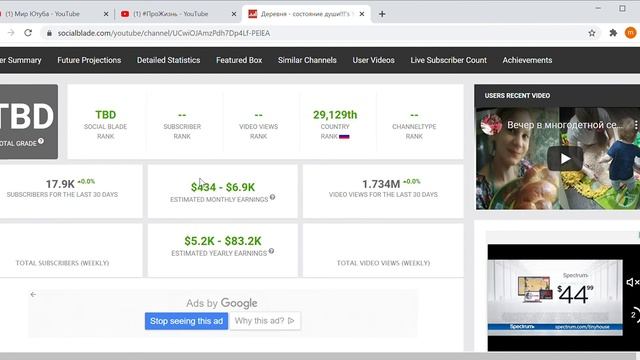640x360 pixels.
Task: Click the 1.734M video views figure
Action: point(381,184)
